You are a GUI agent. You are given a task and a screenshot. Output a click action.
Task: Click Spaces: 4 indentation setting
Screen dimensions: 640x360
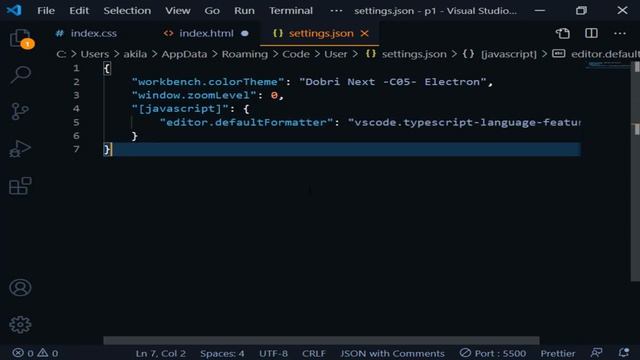tap(222, 353)
